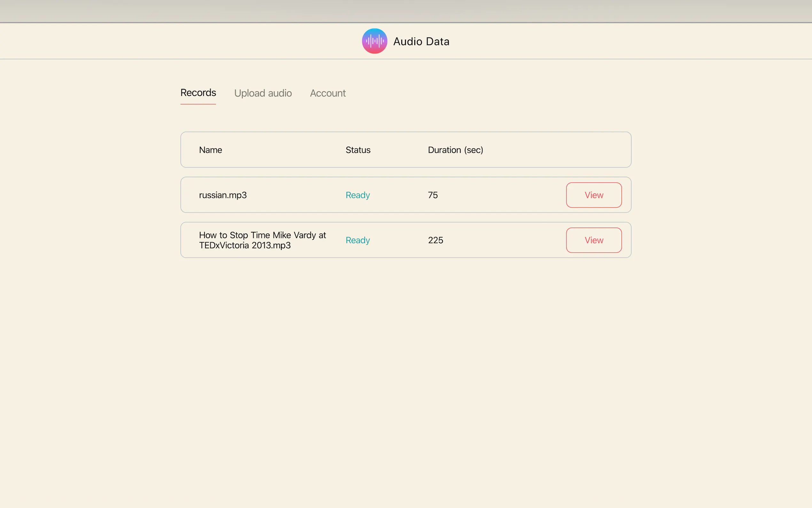The width and height of the screenshot is (812, 508).
Task: Click Ready status of TEDxVictoria record
Action: click(357, 240)
